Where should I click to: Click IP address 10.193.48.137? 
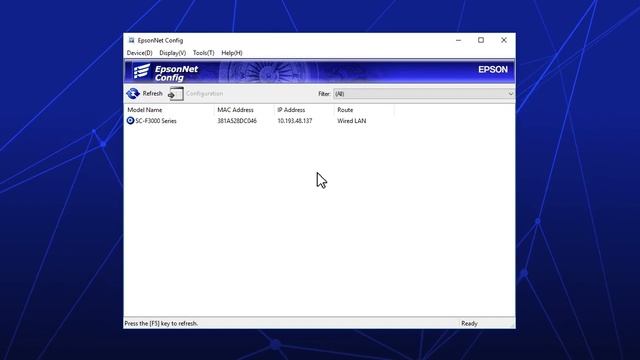tap(295, 121)
